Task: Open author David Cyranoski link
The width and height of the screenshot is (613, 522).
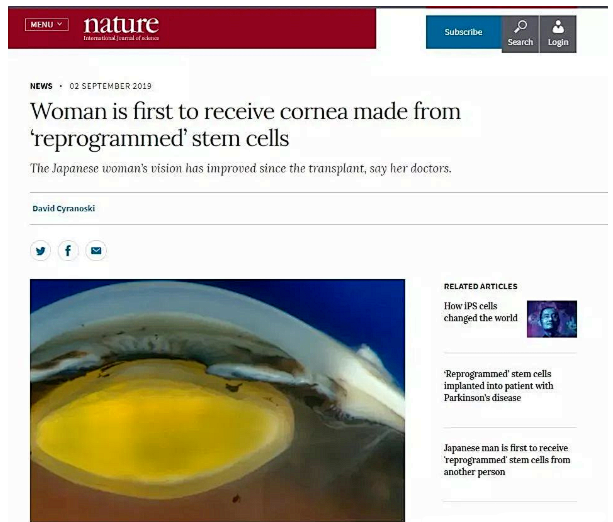Action: point(64,208)
